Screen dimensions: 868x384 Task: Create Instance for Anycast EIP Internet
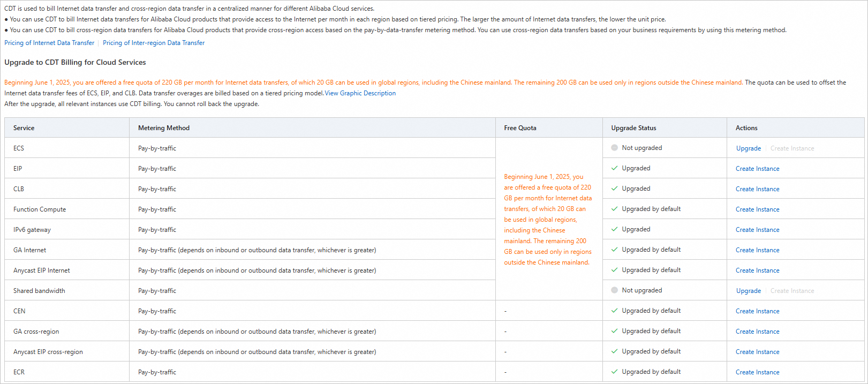click(757, 270)
